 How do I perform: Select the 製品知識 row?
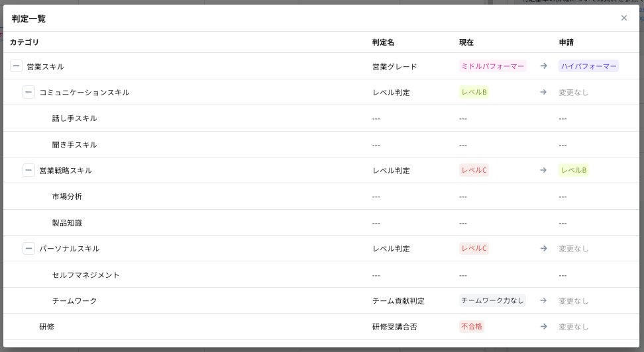point(67,222)
